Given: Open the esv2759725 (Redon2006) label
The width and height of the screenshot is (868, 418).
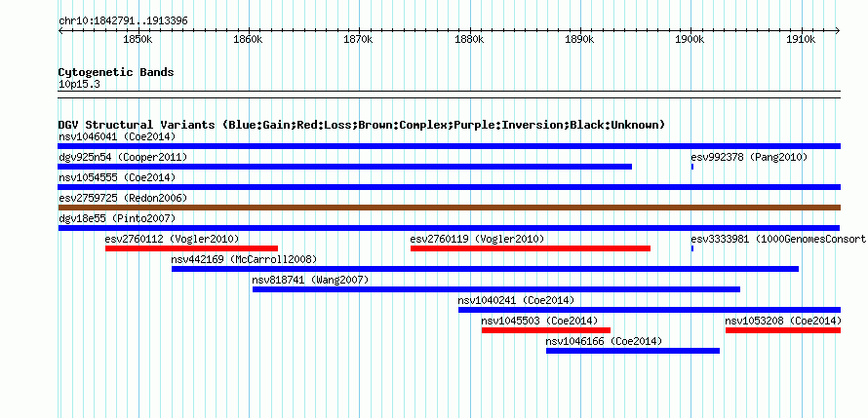Looking at the screenshot, I should (x=123, y=198).
